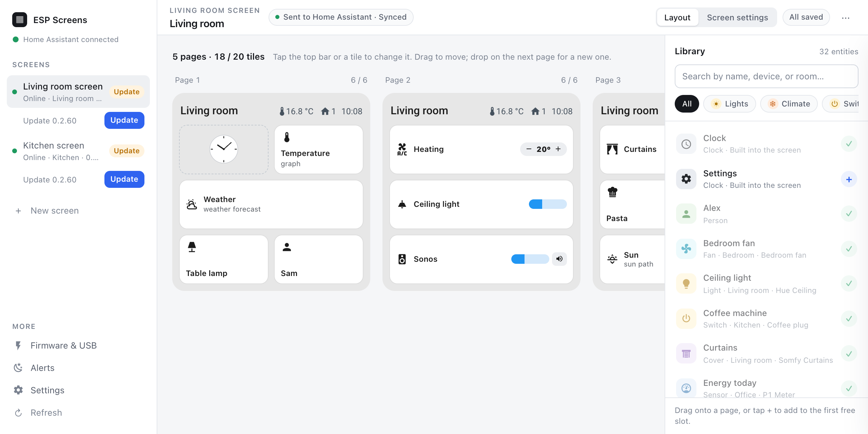Adjust the Sonos volume slider

coord(530,259)
